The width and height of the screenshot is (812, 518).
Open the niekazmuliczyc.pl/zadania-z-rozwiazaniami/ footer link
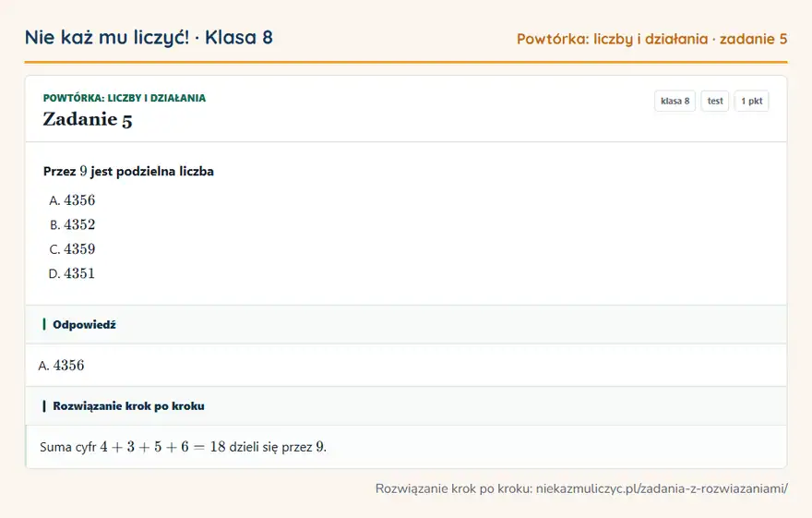[x=662, y=488]
